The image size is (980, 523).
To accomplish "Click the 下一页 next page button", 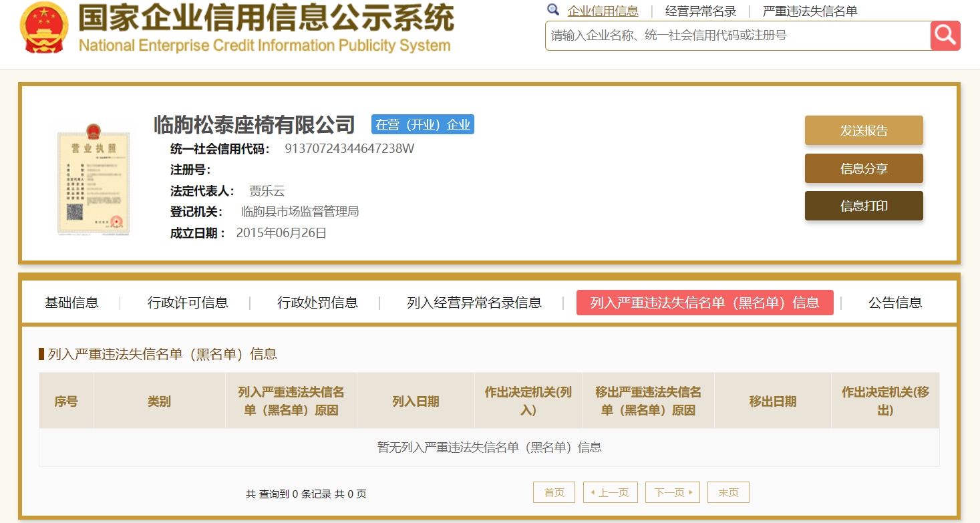I will coord(673,492).
